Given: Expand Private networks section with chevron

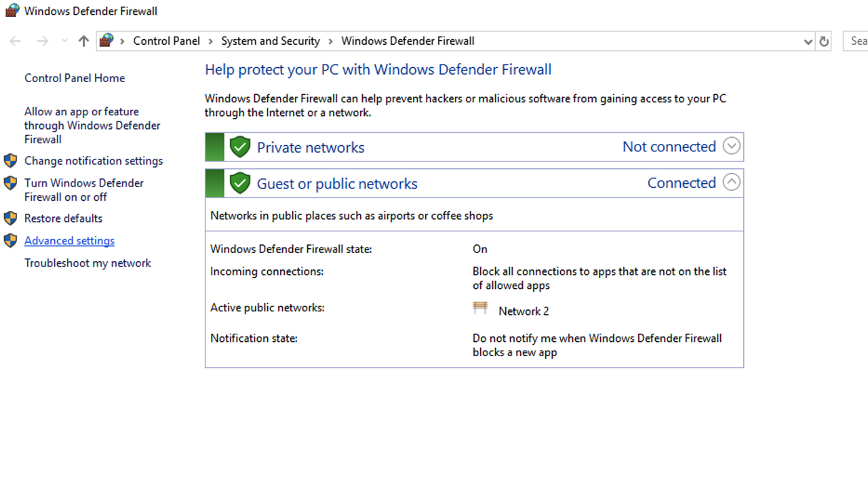Looking at the screenshot, I should point(731,146).
